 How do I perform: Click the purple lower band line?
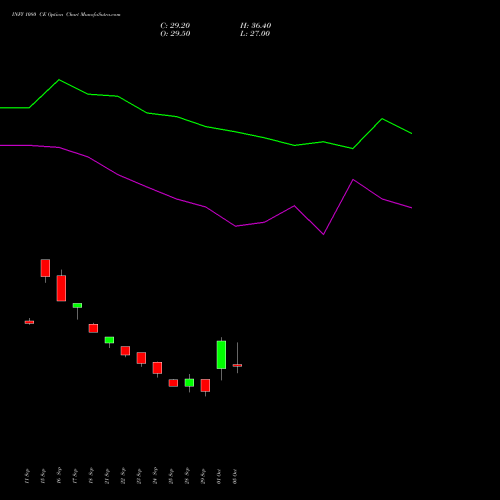206,207
